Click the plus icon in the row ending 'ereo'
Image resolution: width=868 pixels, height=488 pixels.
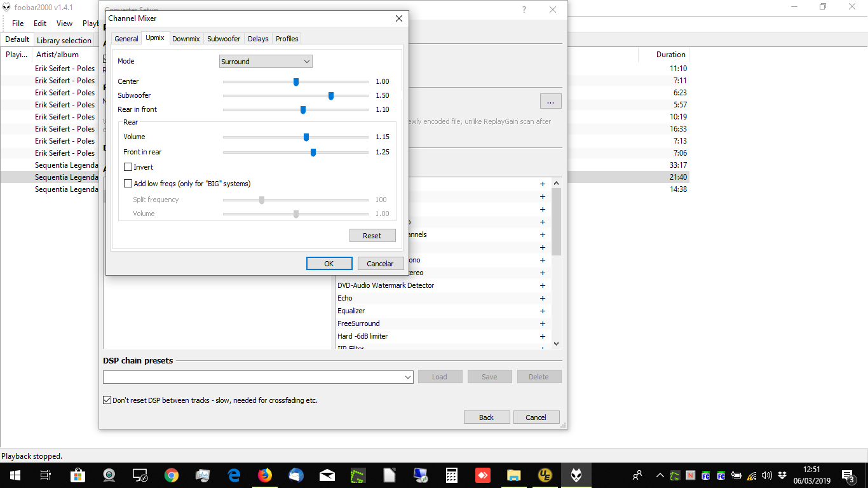pos(543,273)
